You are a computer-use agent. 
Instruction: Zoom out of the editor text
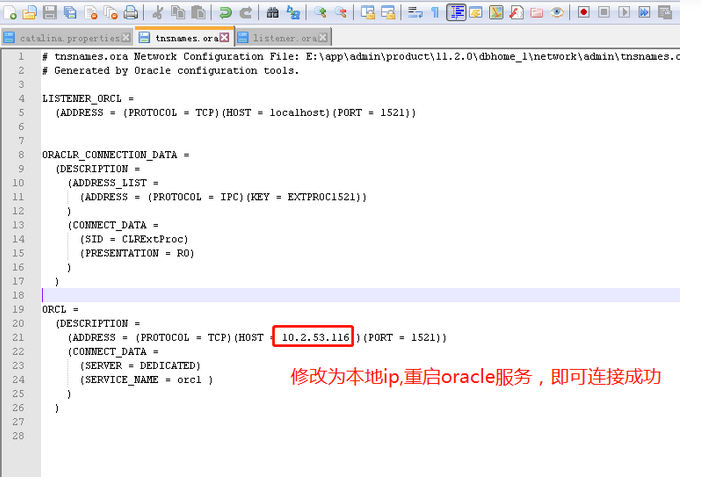[x=340, y=13]
